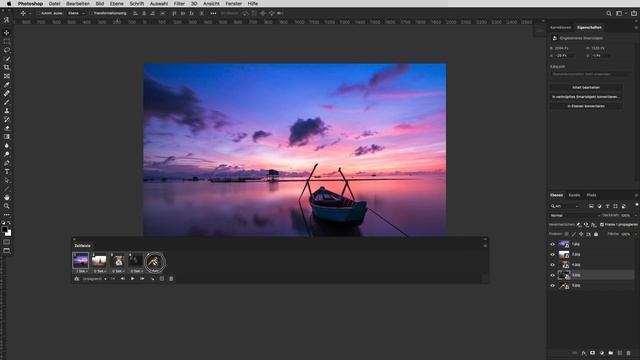640x360 pixels.
Task: Open the Apple menu
Action: click(x=9, y=4)
